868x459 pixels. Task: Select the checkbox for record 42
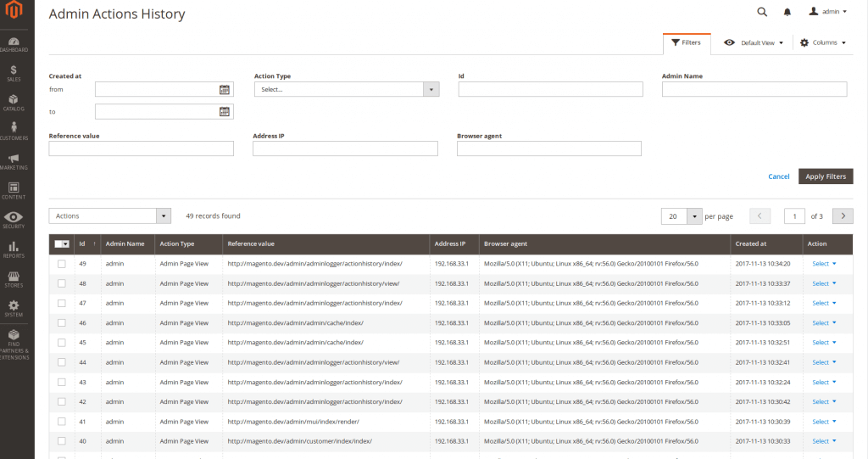click(x=61, y=401)
